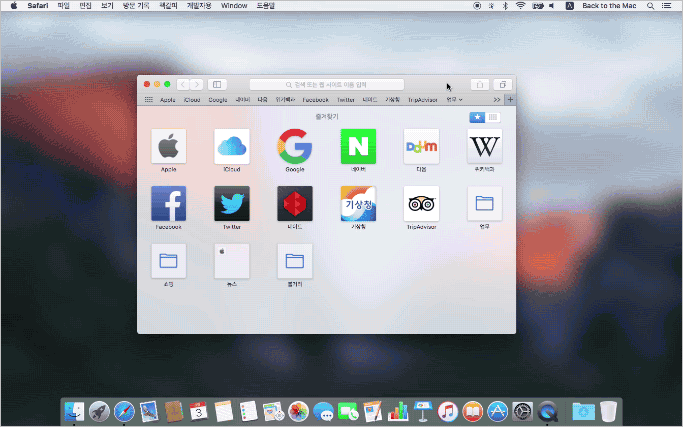The image size is (683, 427).
Task: Open the 도움말 menu
Action: coord(266,6)
